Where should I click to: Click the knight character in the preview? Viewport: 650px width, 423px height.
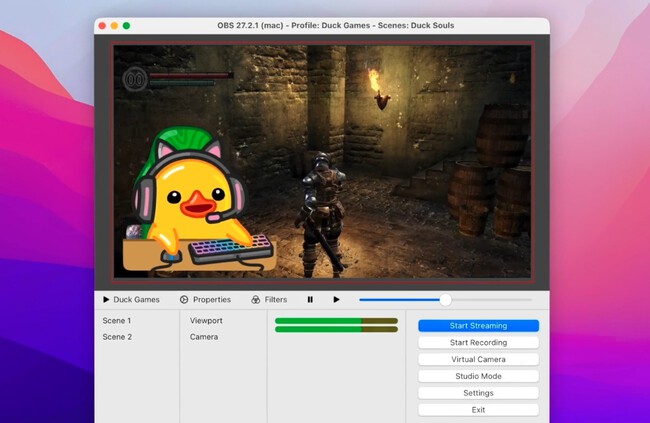coord(322,215)
